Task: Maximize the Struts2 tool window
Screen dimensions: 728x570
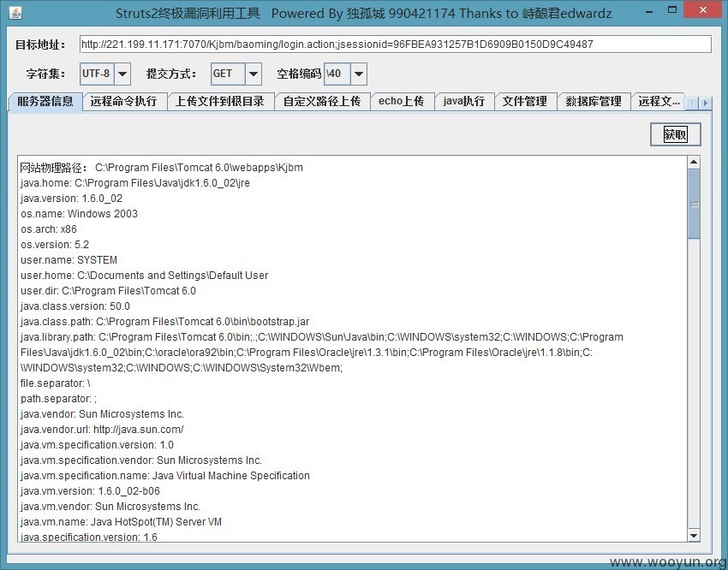Action: pyautogui.click(x=671, y=9)
